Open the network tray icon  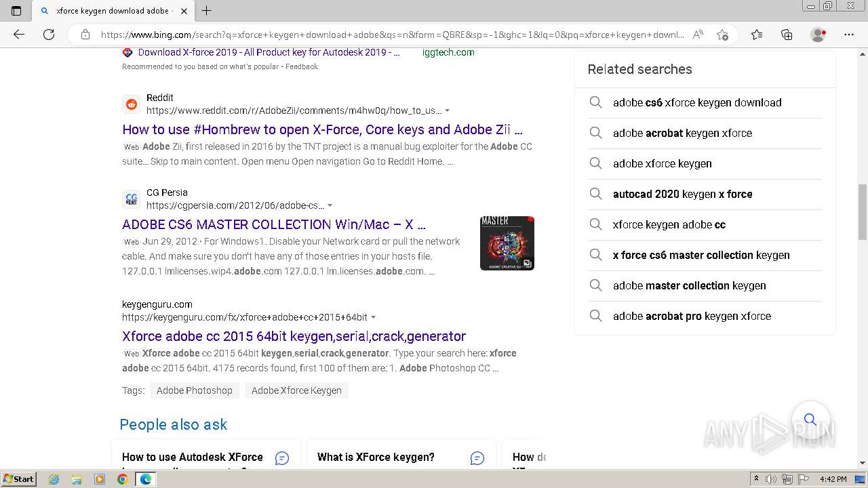pyautogui.click(x=787, y=479)
